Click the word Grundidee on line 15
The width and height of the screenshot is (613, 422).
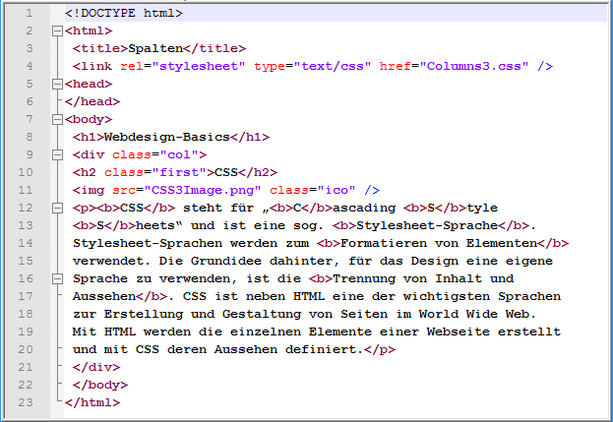226,261
